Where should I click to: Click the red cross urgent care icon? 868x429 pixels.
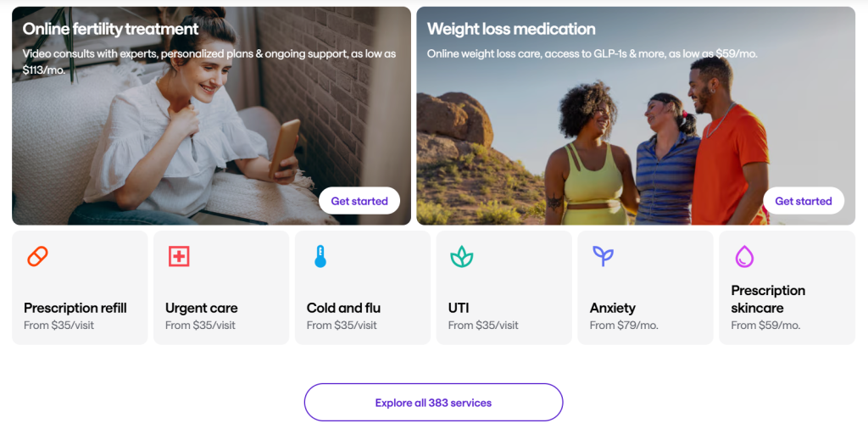point(179,256)
